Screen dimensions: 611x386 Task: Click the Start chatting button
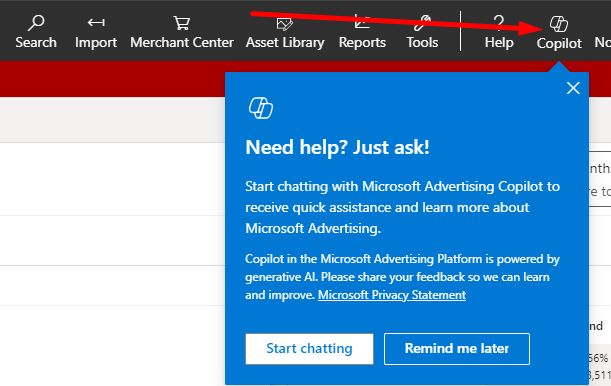pyautogui.click(x=309, y=349)
